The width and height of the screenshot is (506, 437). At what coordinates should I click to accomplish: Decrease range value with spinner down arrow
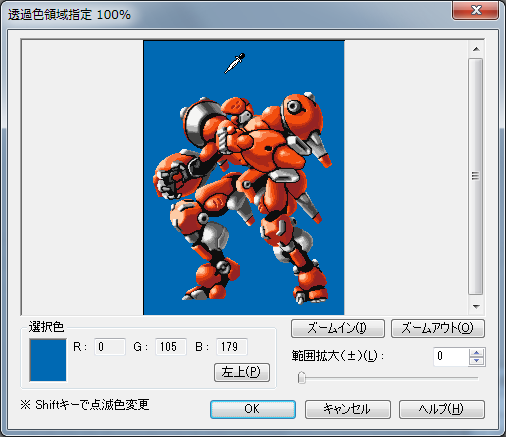coord(477,361)
